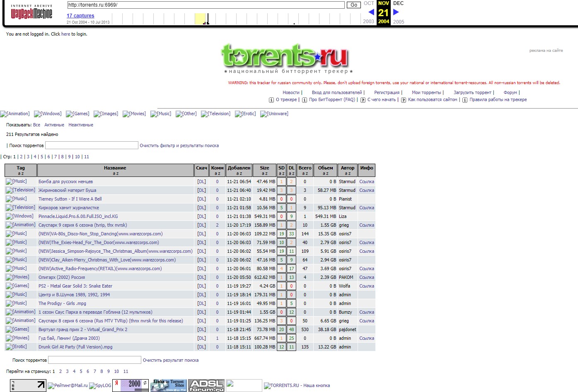
Task: Open the ADSL forum.ru banner
Action: coord(207,385)
